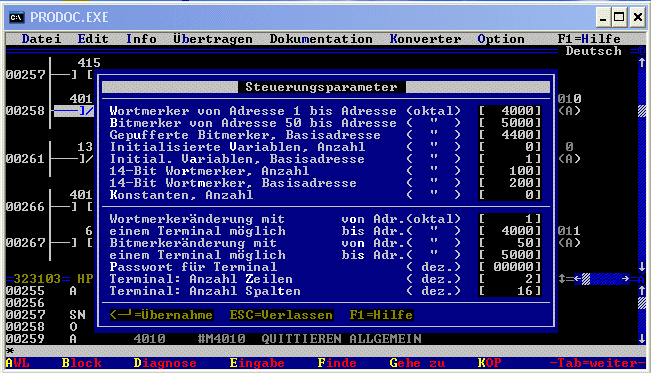
Task: Click the pane split resize icon
Action: coord(561,279)
